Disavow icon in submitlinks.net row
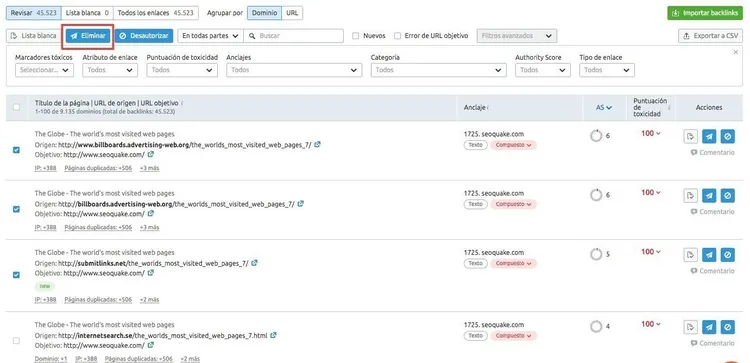The width and height of the screenshot is (750, 363). (728, 255)
